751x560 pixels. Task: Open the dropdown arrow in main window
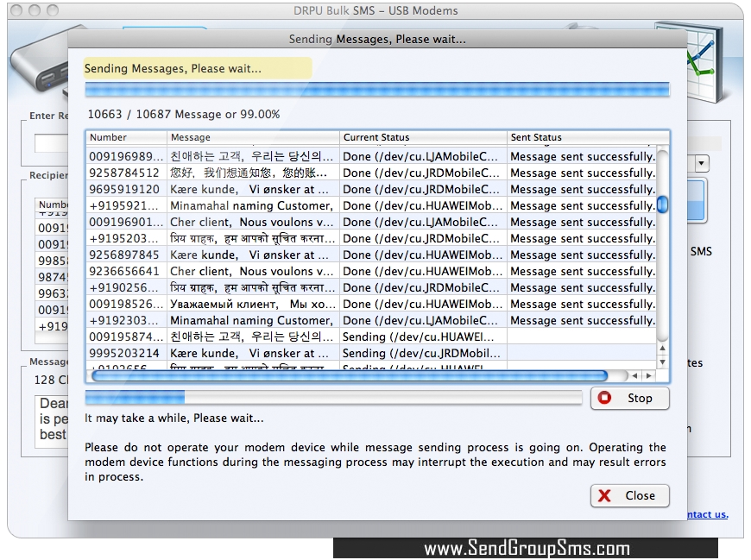point(701,164)
